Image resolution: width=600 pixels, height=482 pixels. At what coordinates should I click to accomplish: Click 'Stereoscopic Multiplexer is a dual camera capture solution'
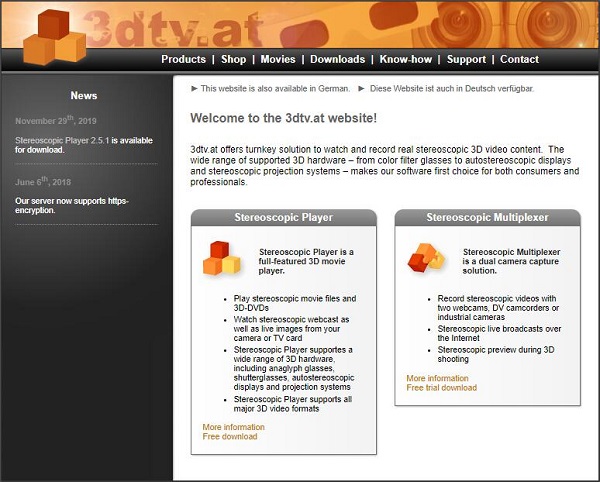(x=511, y=261)
